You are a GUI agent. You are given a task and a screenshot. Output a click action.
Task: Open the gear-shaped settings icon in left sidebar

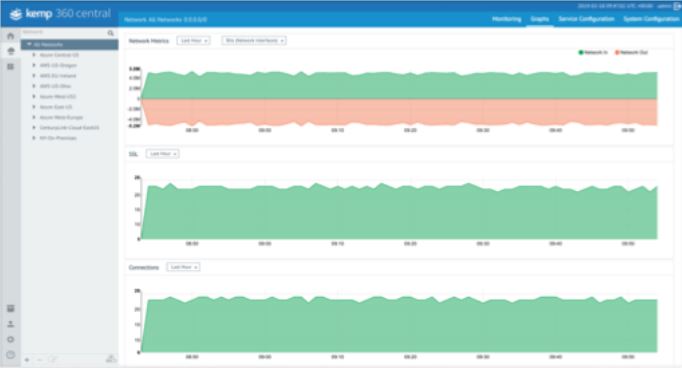10,339
